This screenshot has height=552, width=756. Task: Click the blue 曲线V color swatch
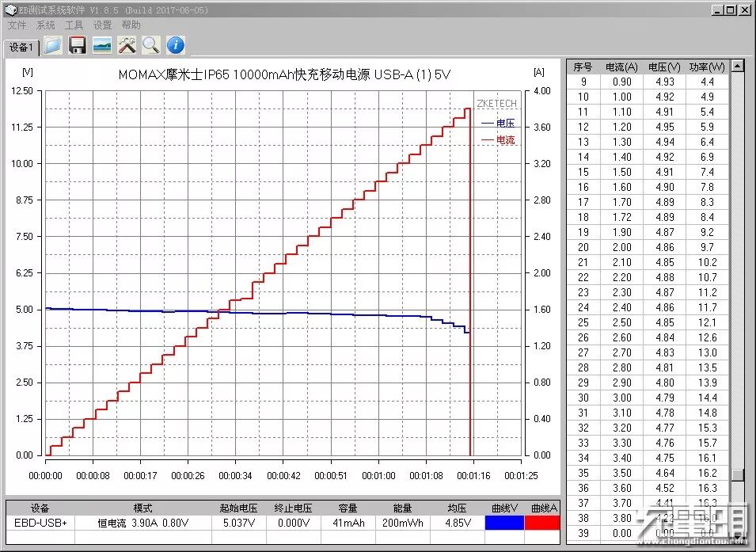tap(504, 523)
